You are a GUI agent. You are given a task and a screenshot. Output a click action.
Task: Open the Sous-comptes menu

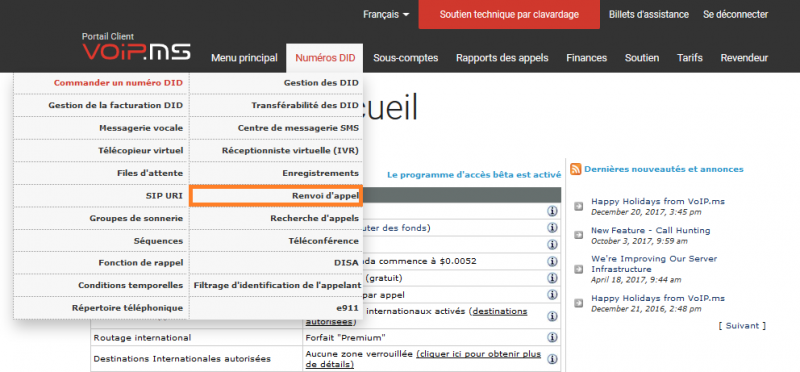click(406, 58)
